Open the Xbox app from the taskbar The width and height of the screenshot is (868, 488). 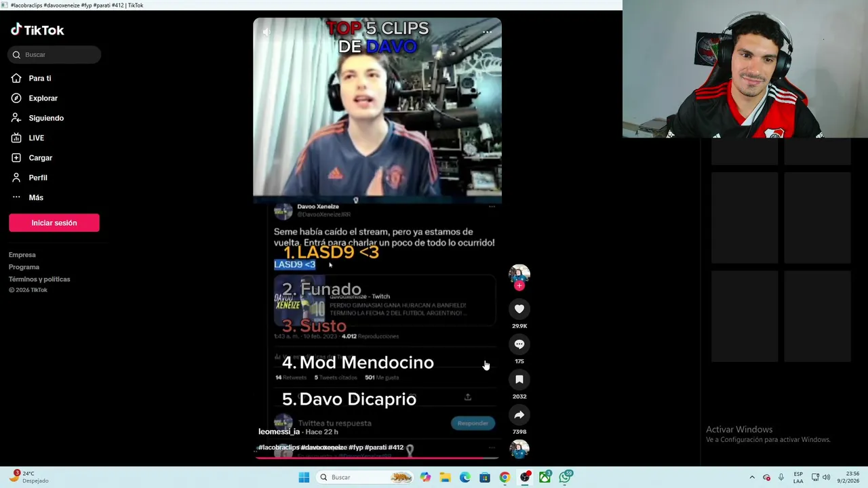pyautogui.click(x=545, y=477)
